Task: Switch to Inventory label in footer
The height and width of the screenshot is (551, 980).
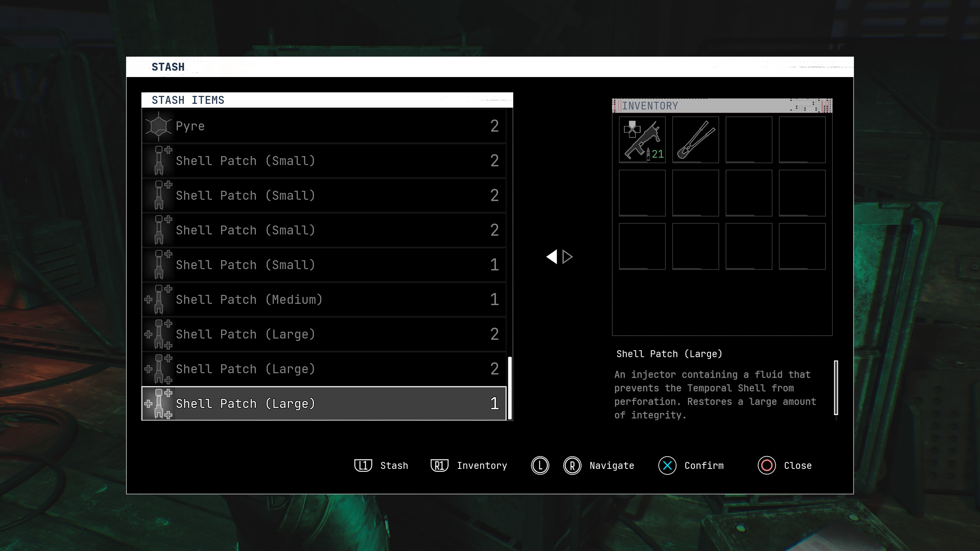Action: tap(482, 466)
